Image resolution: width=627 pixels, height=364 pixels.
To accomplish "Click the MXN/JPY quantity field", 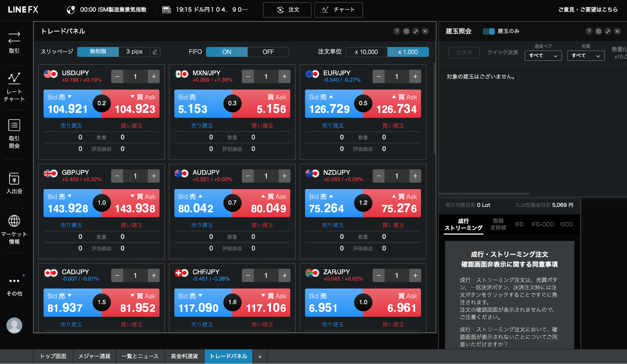I will click(x=266, y=76).
